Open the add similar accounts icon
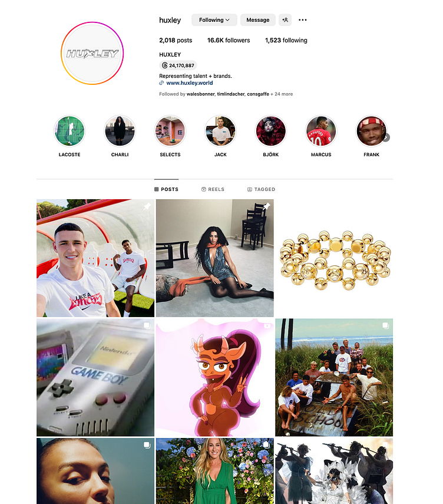This screenshot has width=443, height=504. coord(285,20)
